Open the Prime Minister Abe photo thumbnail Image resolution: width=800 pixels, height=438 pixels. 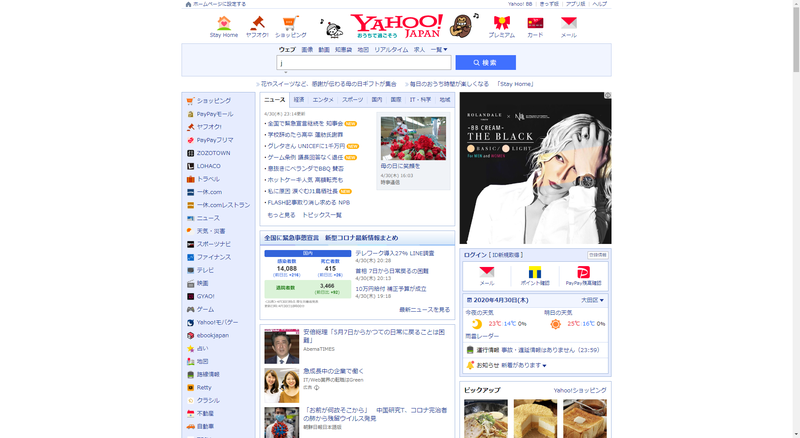click(x=282, y=346)
